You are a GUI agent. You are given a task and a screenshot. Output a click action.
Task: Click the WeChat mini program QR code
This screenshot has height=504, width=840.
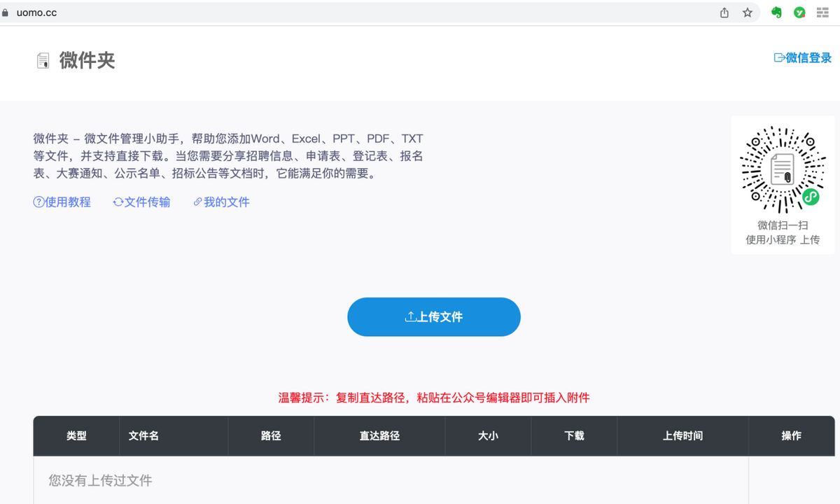click(783, 170)
